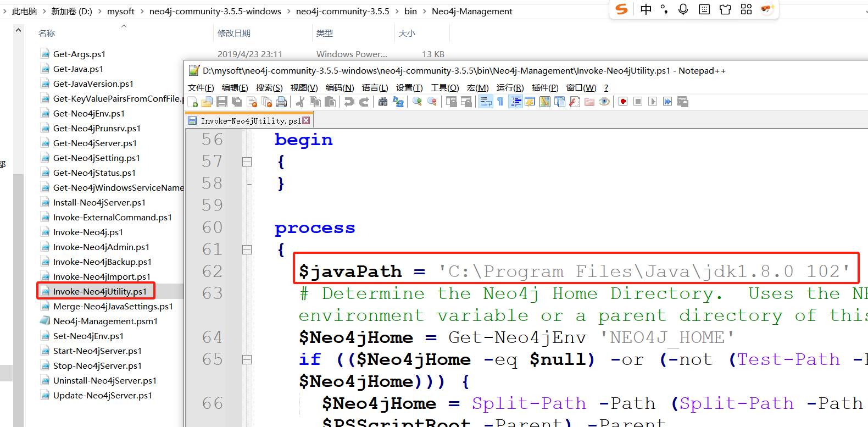Click the Stop Recording macro square icon
Image resolution: width=868 pixels, height=427 pixels.
(x=637, y=102)
